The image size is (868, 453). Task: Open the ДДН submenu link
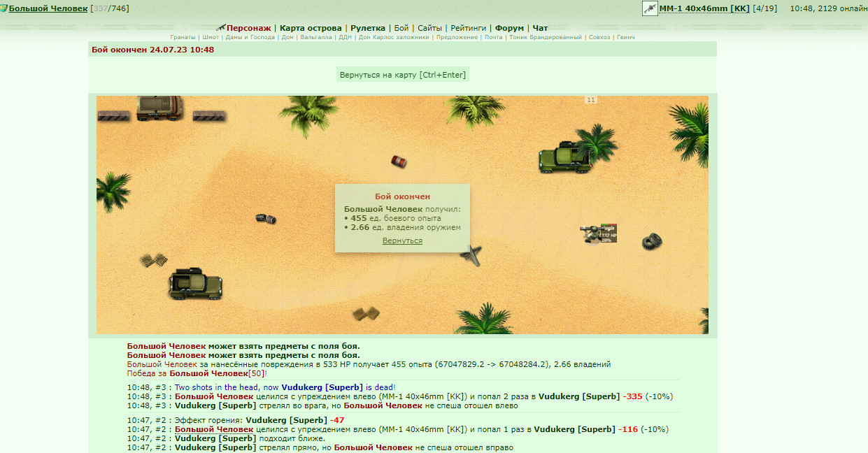click(x=346, y=37)
